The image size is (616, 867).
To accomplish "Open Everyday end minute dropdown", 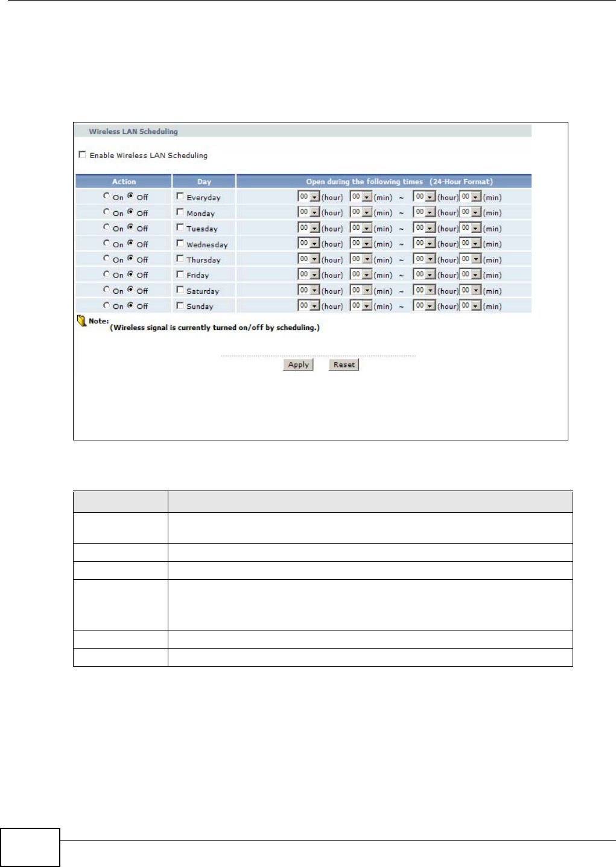I will (x=470, y=197).
